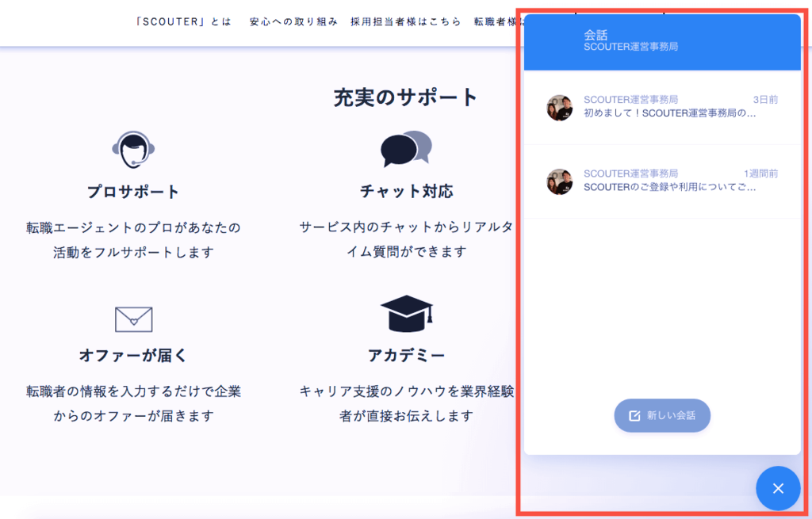
Task: Open the 「SCOUTER」とは nav link
Action: tap(183, 21)
